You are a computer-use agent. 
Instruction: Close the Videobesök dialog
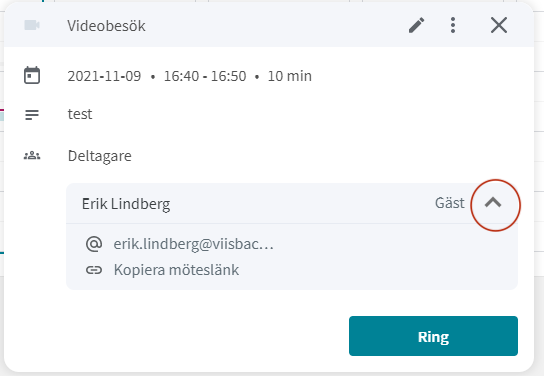pyautogui.click(x=499, y=25)
